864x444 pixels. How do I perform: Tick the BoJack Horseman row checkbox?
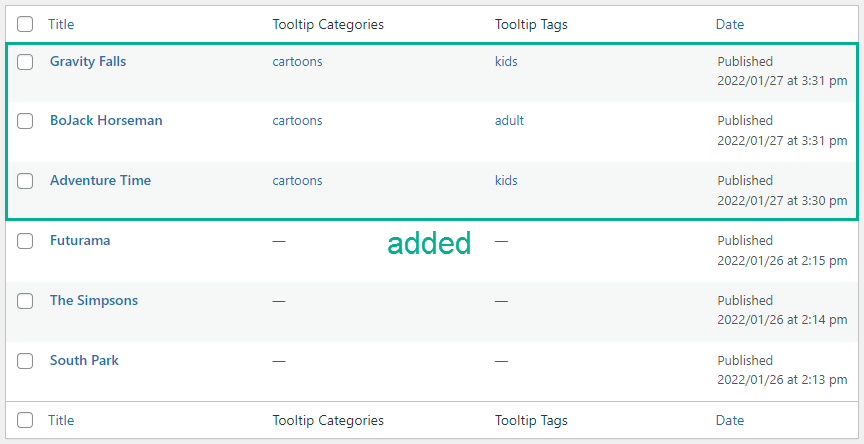(25, 121)
